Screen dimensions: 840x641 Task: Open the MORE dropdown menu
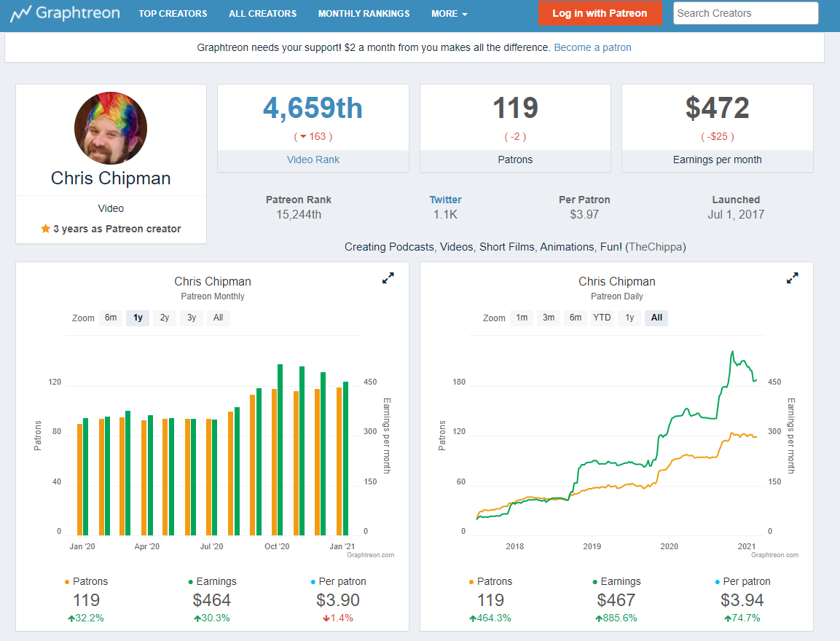click(449, 14)
